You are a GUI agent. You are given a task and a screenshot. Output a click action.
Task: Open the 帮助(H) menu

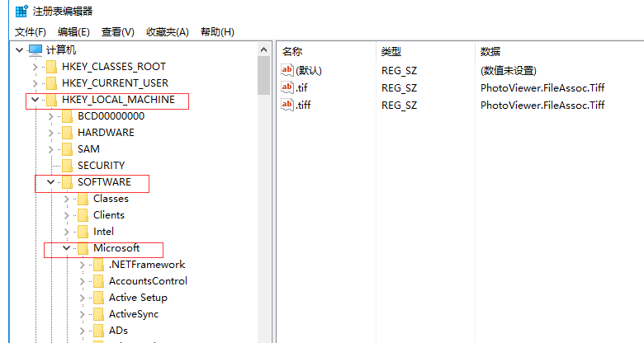(x=217, y=32)
